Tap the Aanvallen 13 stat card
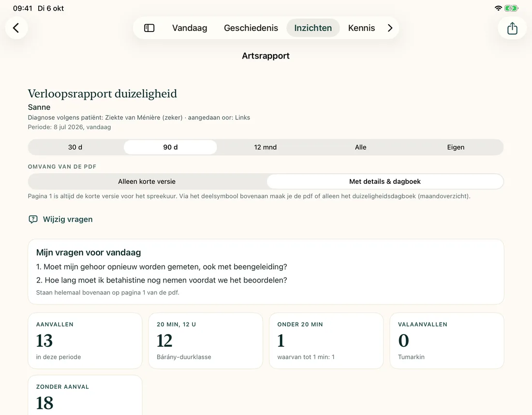This screenshot has height=415, width=532. (85, 341)
